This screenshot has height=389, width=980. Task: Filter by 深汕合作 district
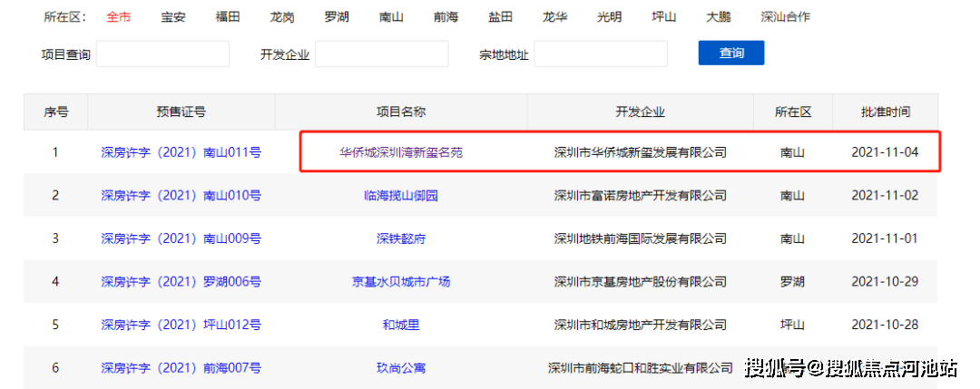[x=785, y=17]
